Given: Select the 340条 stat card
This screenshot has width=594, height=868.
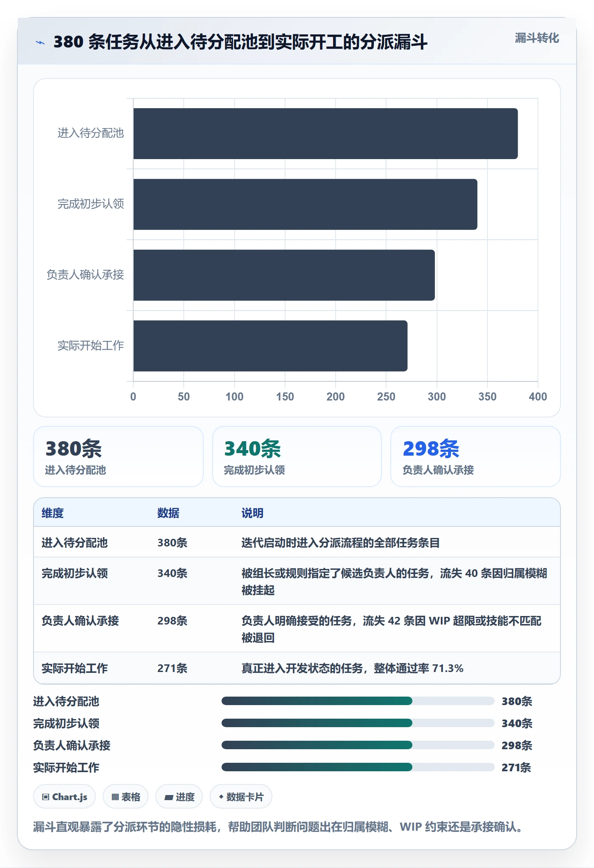Looking at the screenshot, I should point(297,456).
